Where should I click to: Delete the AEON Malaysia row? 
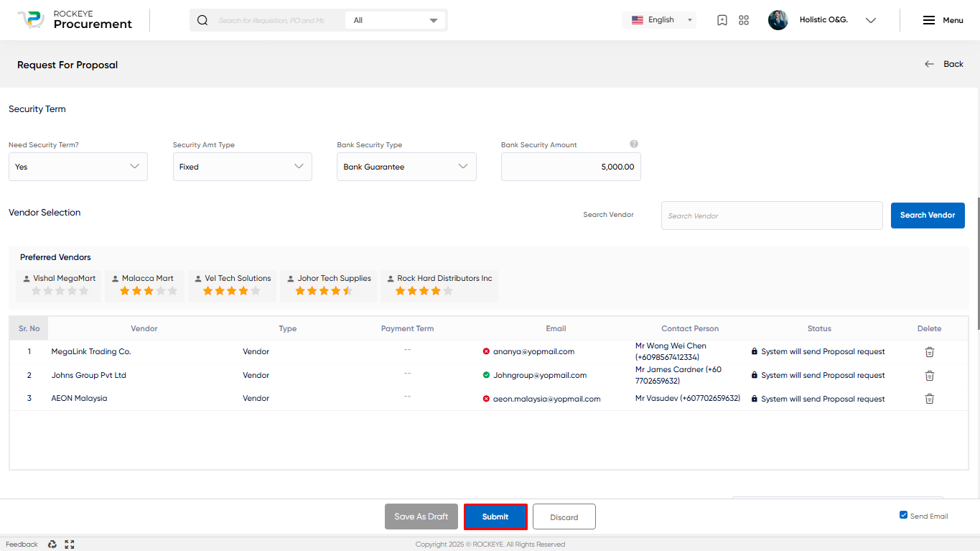pos(929,399)
